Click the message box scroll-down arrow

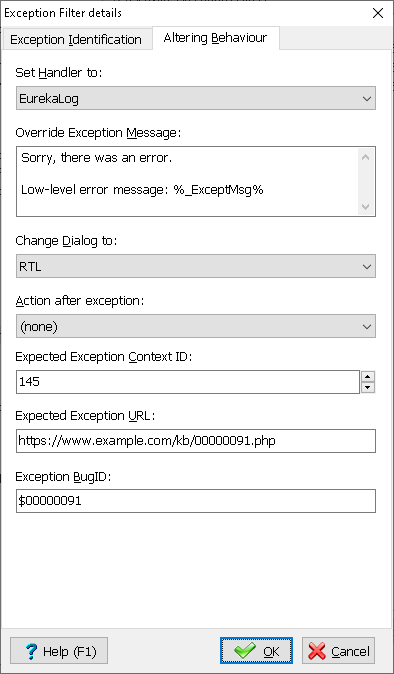pos(366,206)
